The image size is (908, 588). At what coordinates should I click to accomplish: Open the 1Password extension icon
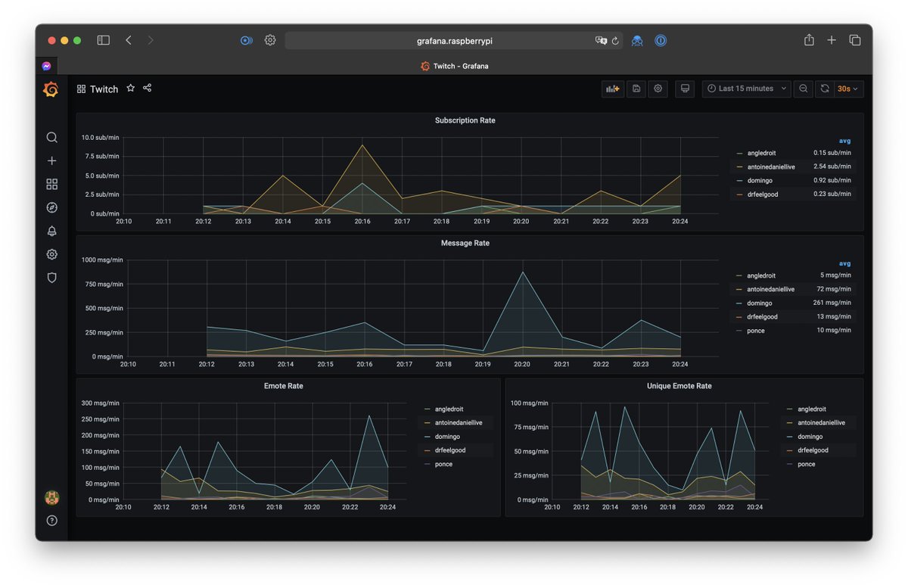[661, 40]
